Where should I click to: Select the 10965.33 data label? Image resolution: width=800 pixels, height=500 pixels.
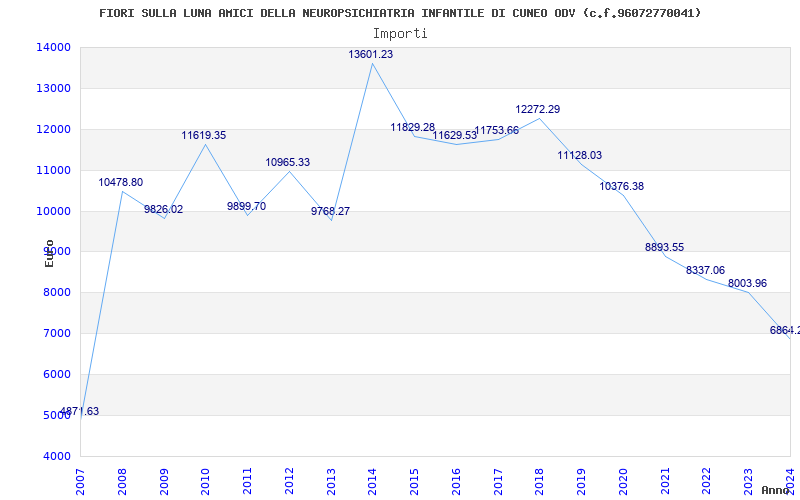287,162
